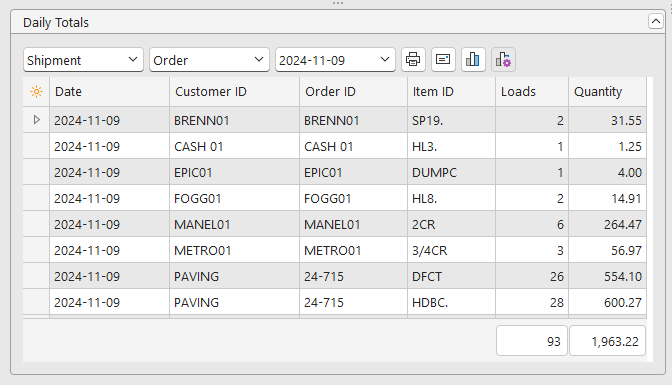
Task: Open the text report view icon
Action: [x=443, y=59]
